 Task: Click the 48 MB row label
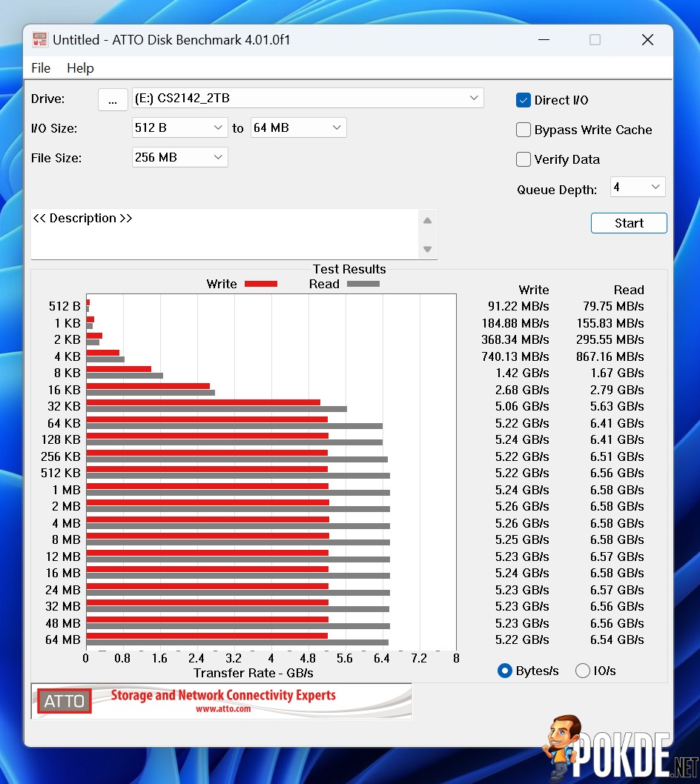coord(63,623)
